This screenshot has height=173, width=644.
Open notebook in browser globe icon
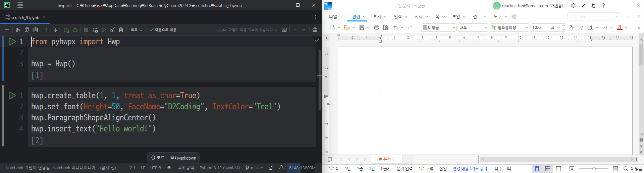click(315, 30)
